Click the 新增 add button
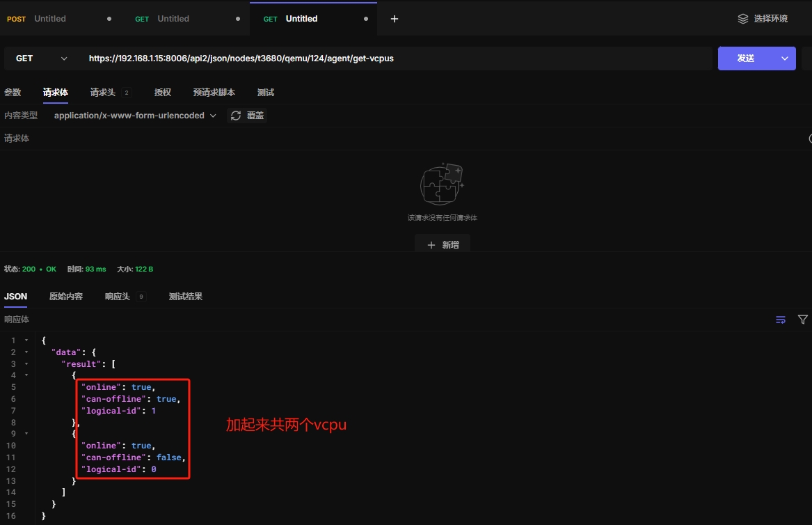This screenshot has width=812, height=525. [x=443, y=245]
